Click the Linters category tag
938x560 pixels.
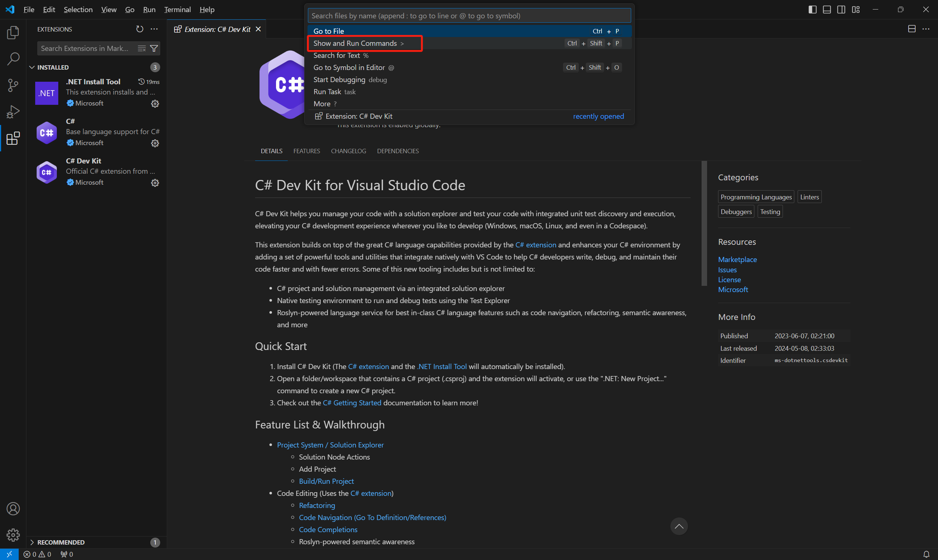(809, 197)
